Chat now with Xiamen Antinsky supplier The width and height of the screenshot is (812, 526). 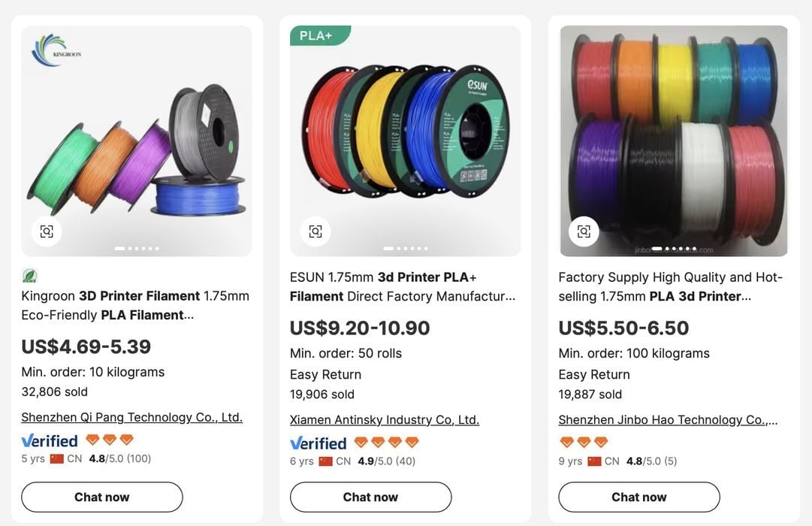pos(370,497)
